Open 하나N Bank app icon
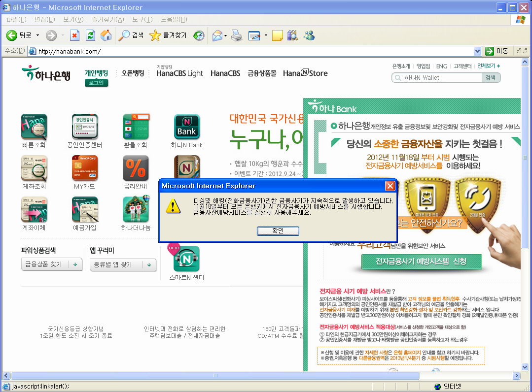 coord(186,127)
